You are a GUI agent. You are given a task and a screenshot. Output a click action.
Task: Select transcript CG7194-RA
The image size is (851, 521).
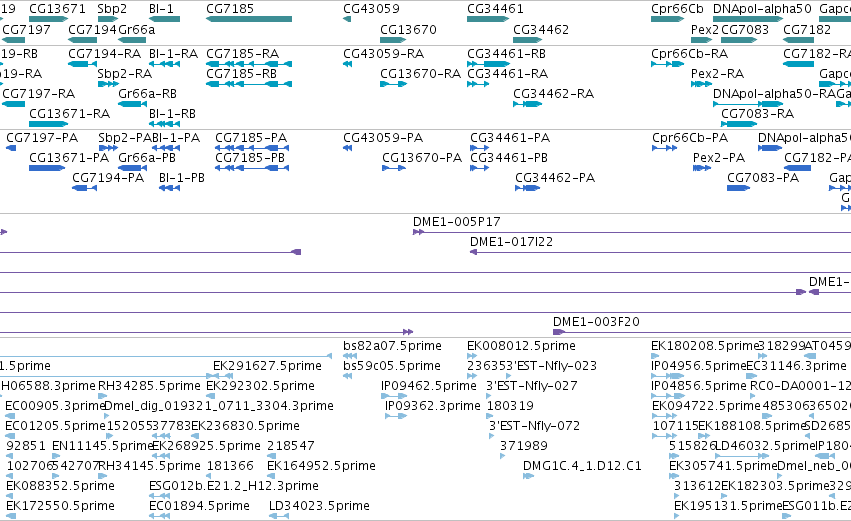(x=82, y=64)
